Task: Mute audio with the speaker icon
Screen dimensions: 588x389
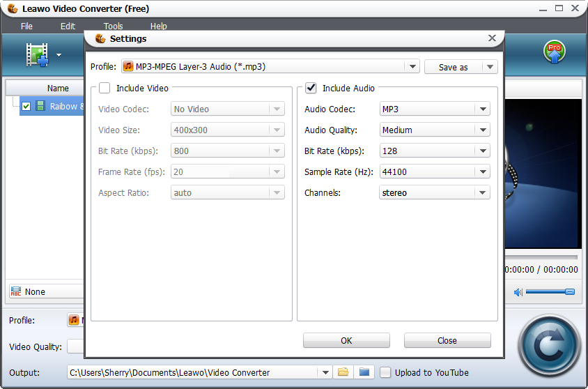Action: click(x=518, y=292)
